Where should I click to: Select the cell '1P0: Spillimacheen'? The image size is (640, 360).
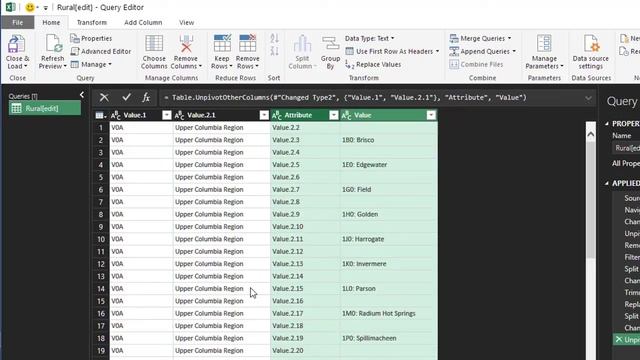click(389, 338)
